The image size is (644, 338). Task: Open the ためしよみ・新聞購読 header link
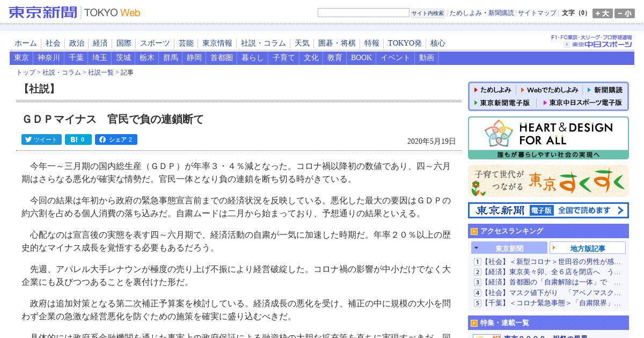[x=481, y=13]
